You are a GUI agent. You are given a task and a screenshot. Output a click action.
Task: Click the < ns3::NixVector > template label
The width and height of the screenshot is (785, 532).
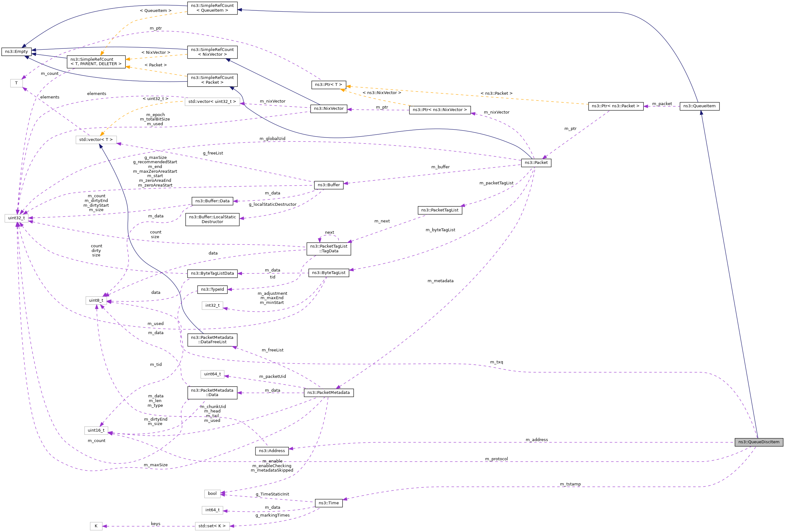pos(382,93)
